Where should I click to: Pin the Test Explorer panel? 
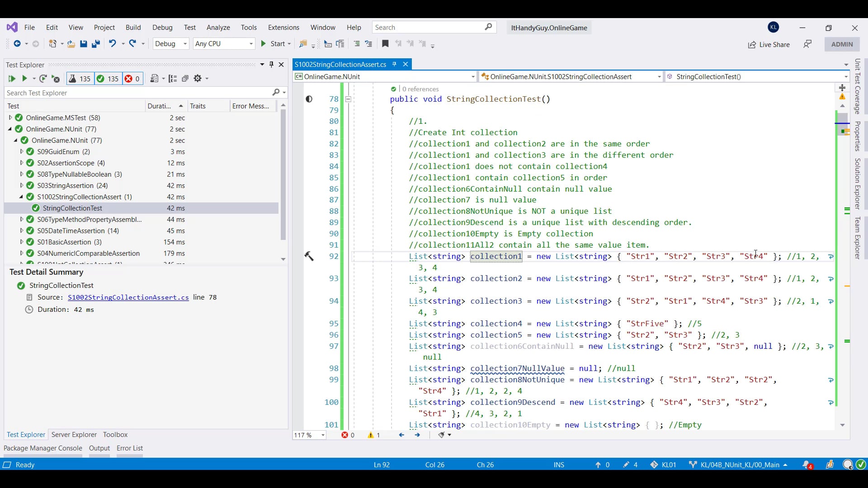click(271, 64)
